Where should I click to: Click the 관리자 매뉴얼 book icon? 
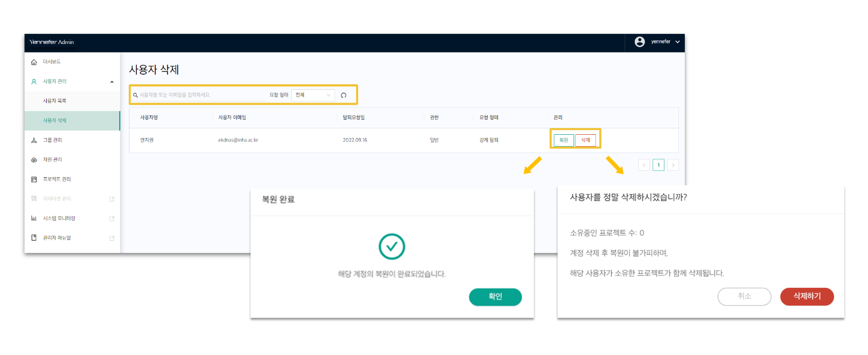coord(34,238)
